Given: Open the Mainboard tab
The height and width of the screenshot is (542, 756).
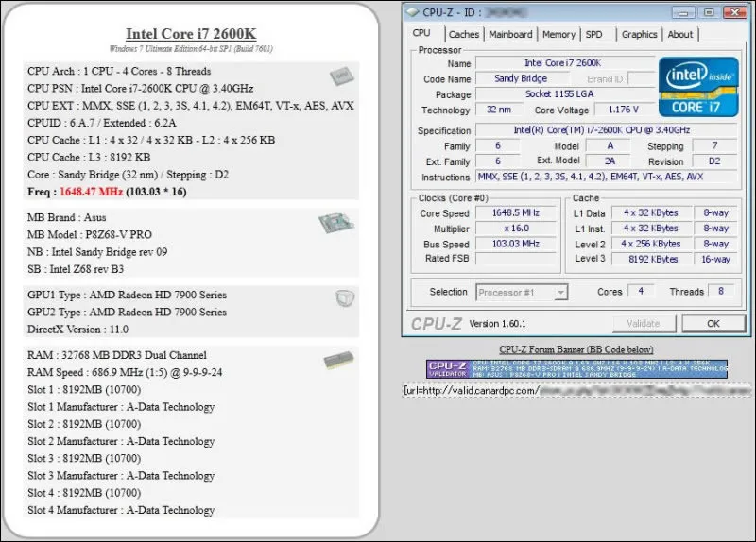Looking at the screenshot, I should click(x=510, y=35).
